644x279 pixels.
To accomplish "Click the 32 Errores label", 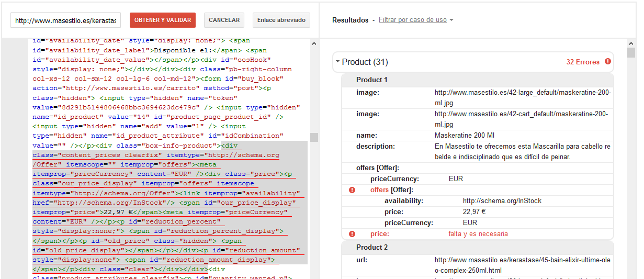I will pos(583,62).
